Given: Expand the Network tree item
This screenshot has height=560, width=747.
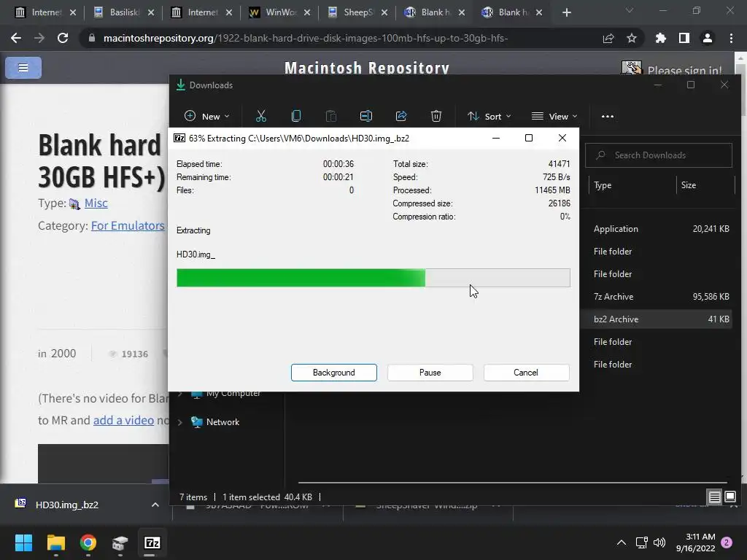Looking at the screenshot, I should coord(180,422).
